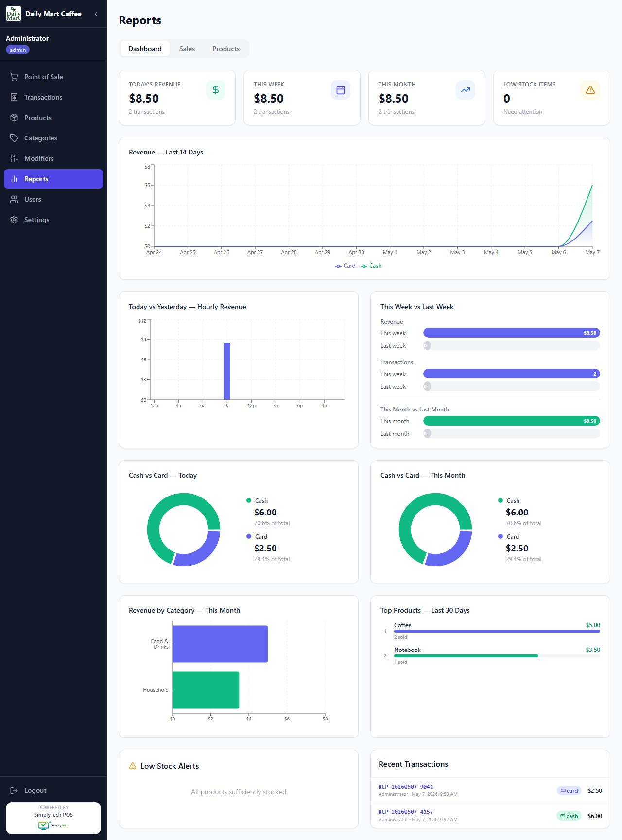
Task: Click the Logout arrow icon
Action: tap(14, 790)
